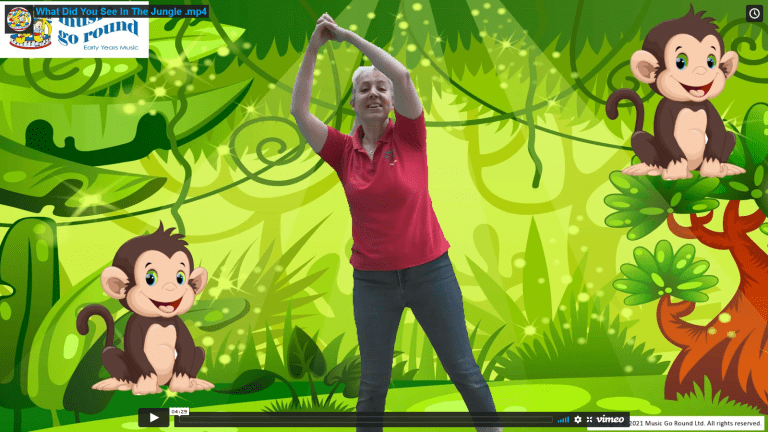The height and width of the screenshot is (432, 768).
Task: Click the video progress bar
Action: click(360, 419)
